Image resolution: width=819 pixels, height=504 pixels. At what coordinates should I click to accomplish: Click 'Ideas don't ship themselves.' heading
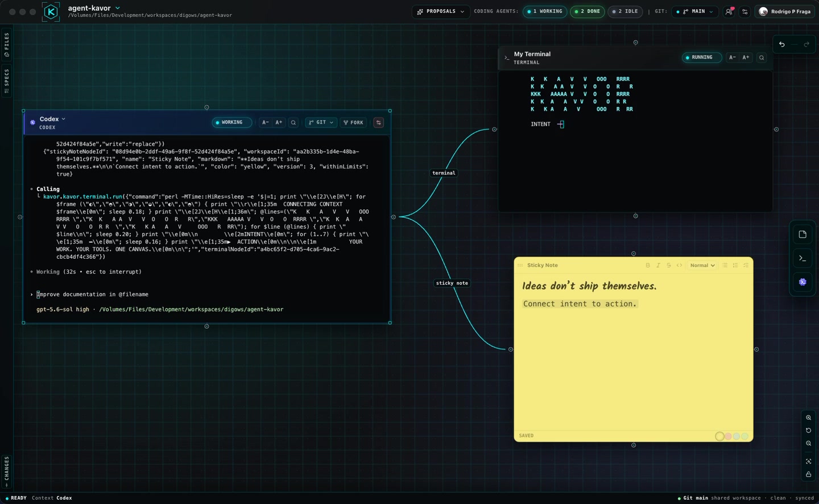point(589,286)
